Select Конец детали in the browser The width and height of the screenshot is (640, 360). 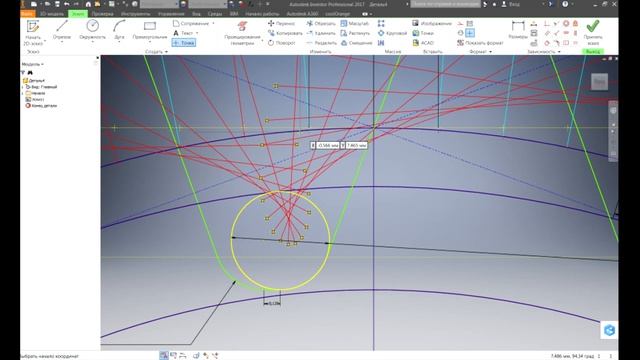tap(41, 105)
